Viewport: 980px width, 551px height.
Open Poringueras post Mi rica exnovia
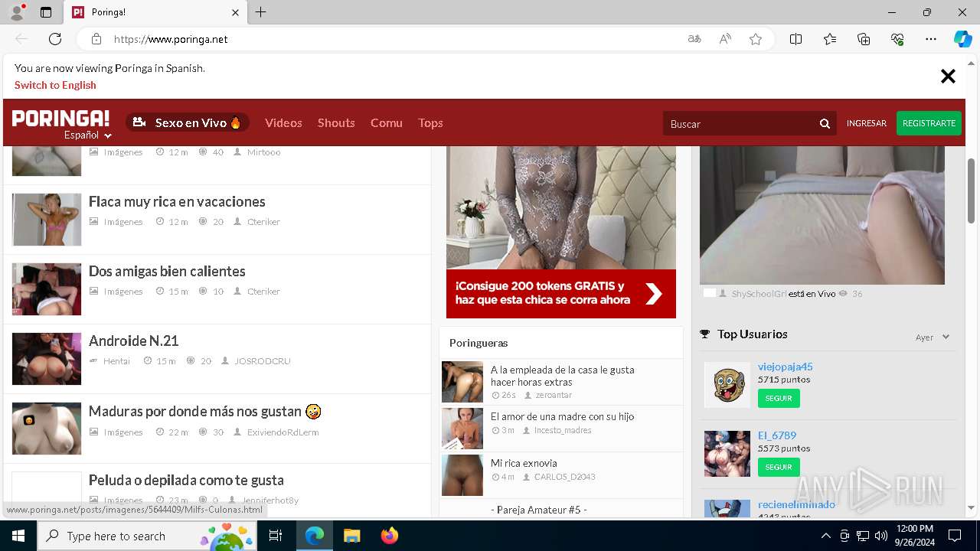[524, 463]
